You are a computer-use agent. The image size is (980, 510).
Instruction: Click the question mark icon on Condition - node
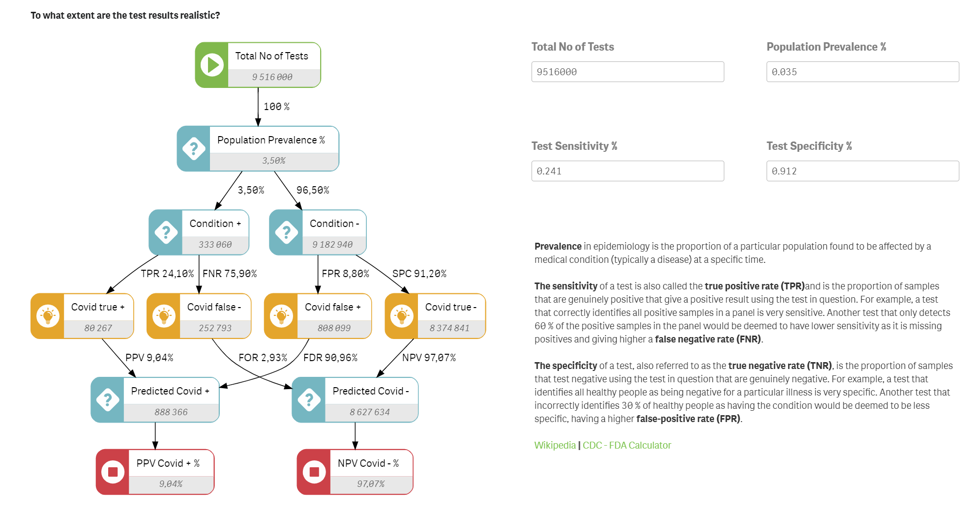coord(286,232)
